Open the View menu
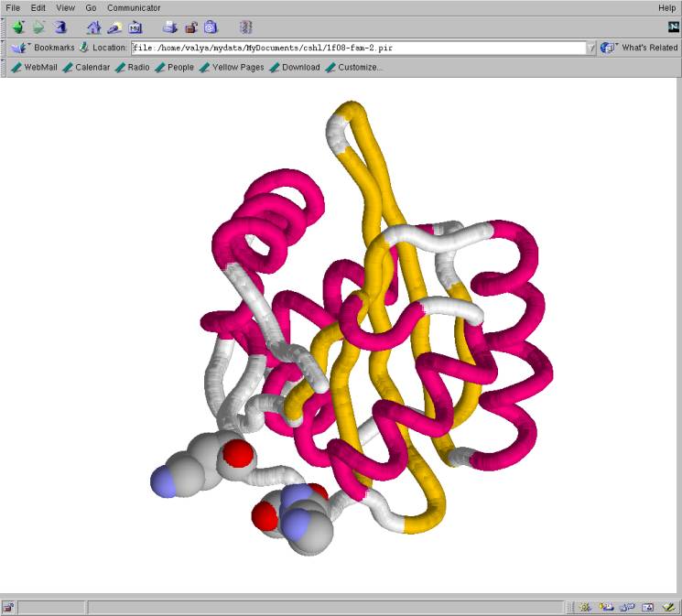Screen dimensions: 682x616 (65, 7)
